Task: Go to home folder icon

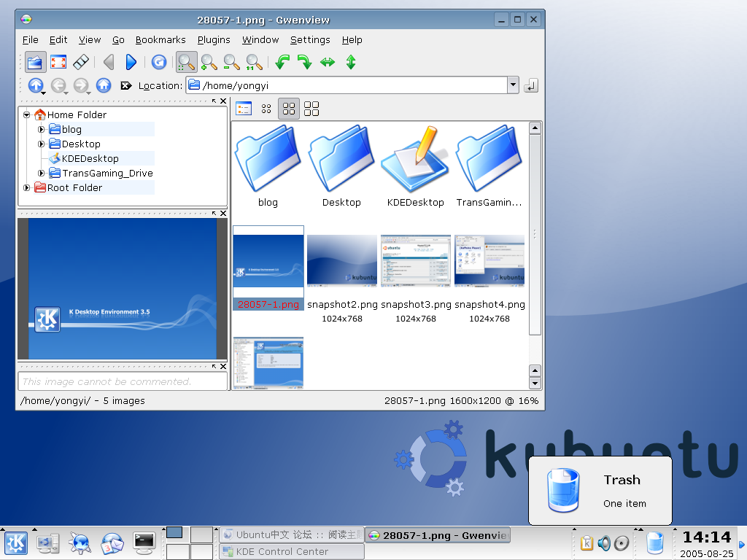Action: coord(104,86)
